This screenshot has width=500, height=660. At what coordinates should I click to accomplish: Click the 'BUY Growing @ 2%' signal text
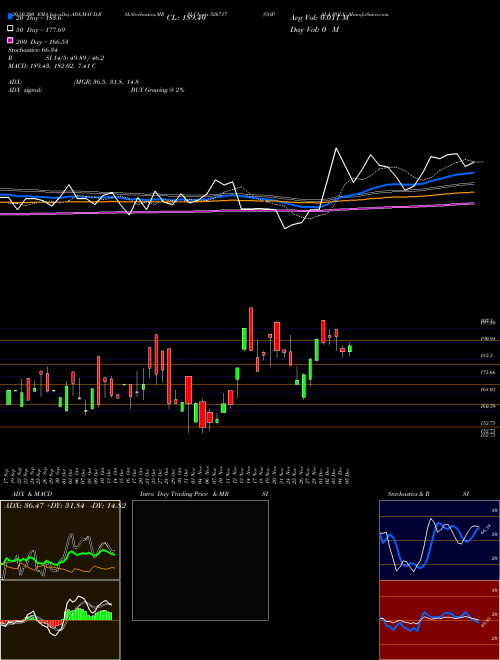tap(157, 90)
